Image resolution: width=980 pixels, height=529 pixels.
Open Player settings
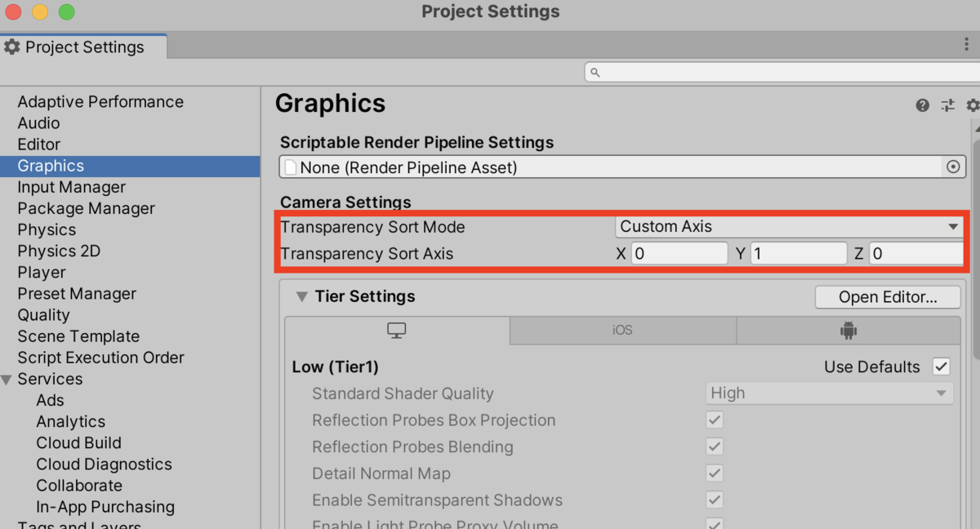pyautogui.click(x=42, y=272)
